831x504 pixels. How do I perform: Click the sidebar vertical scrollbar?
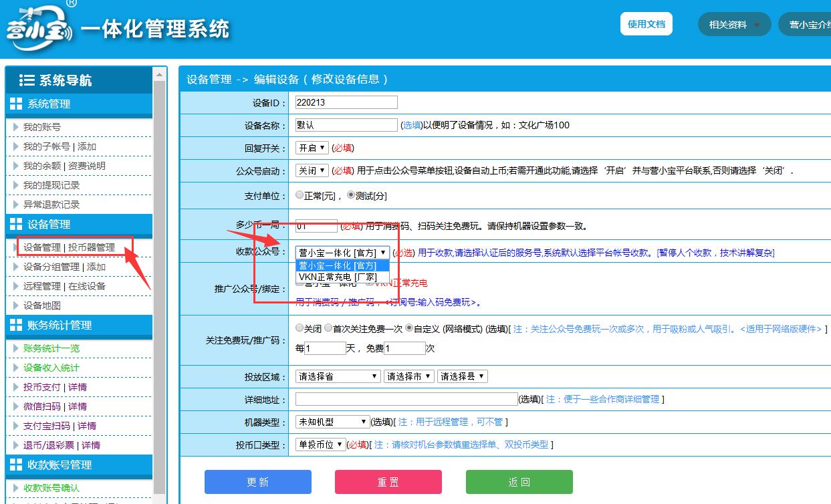[x=159, y=285]
